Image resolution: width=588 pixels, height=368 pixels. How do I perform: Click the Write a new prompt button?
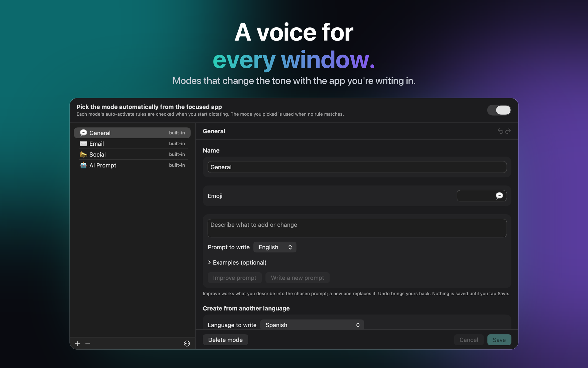tap(297, 278)
